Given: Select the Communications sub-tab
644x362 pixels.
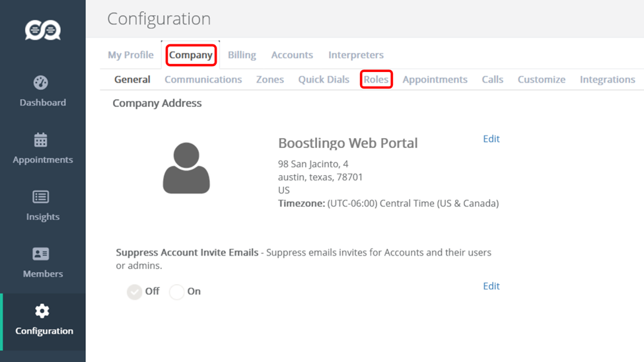Looking at the screenshot, I should (x=203, y=79).
